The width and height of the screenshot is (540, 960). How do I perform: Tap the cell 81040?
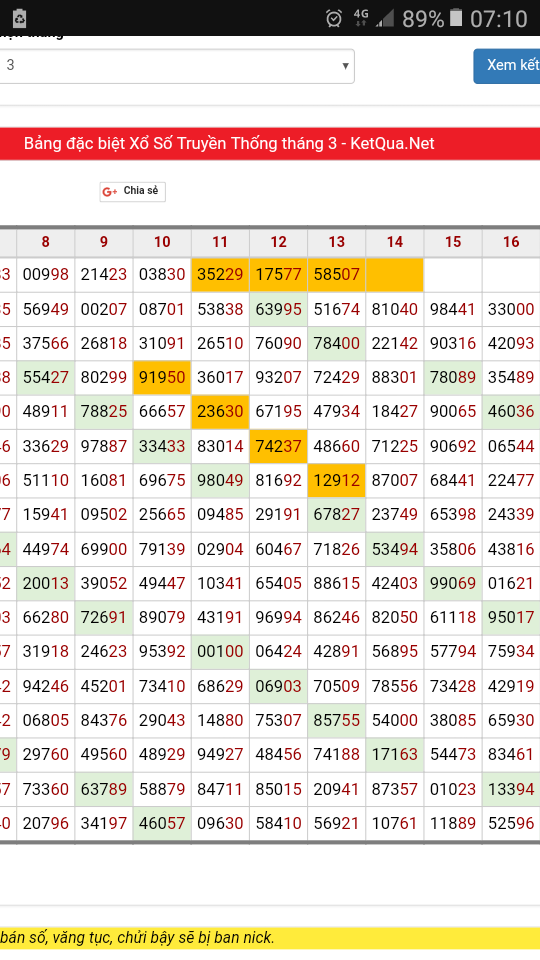coord(395,309)
